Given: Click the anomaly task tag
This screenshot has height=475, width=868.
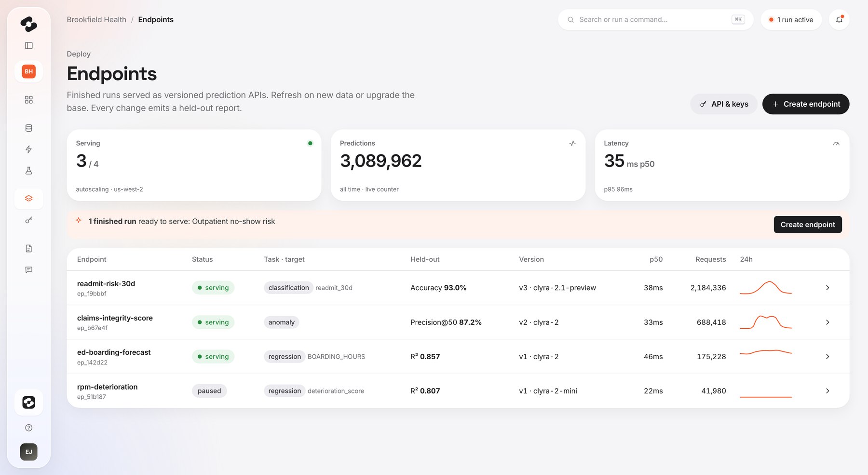Looking at the screenshot, I should (x=282, y=322).
